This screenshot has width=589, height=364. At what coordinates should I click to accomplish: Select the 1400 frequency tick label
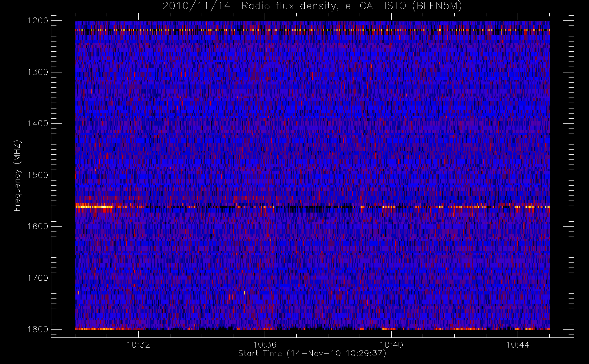point(38,123)
